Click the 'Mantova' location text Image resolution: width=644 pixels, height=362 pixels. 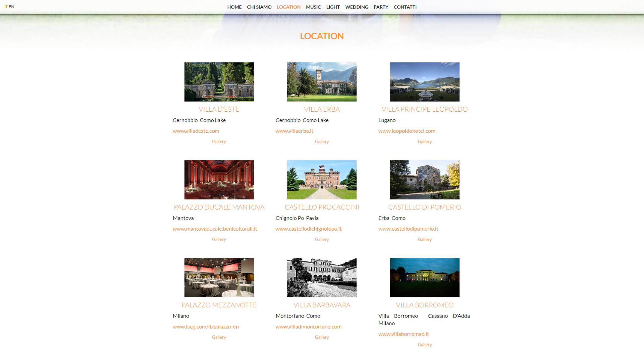[183, 218]
